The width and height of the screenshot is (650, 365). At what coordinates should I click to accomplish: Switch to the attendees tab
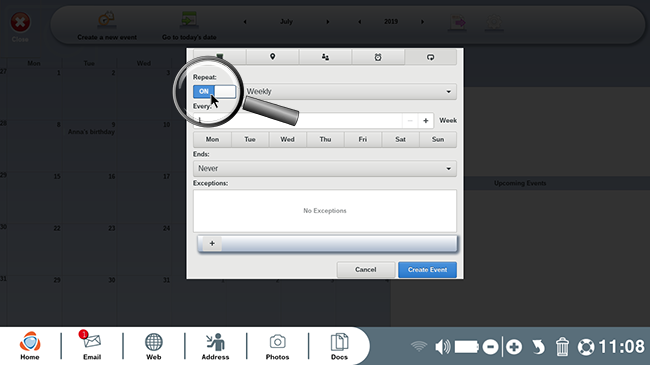click(x=325, y=57)
